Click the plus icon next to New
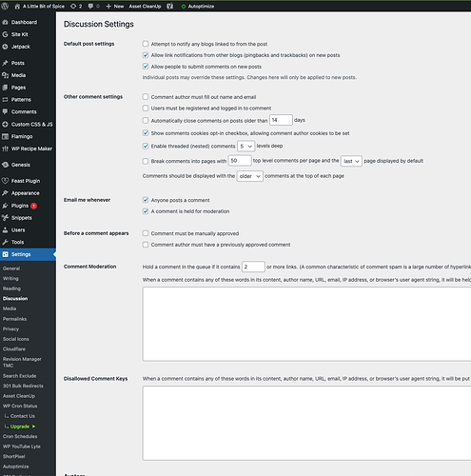Image resolution: width=471 pixels, height=476 pixels. [x=108, y=6]
